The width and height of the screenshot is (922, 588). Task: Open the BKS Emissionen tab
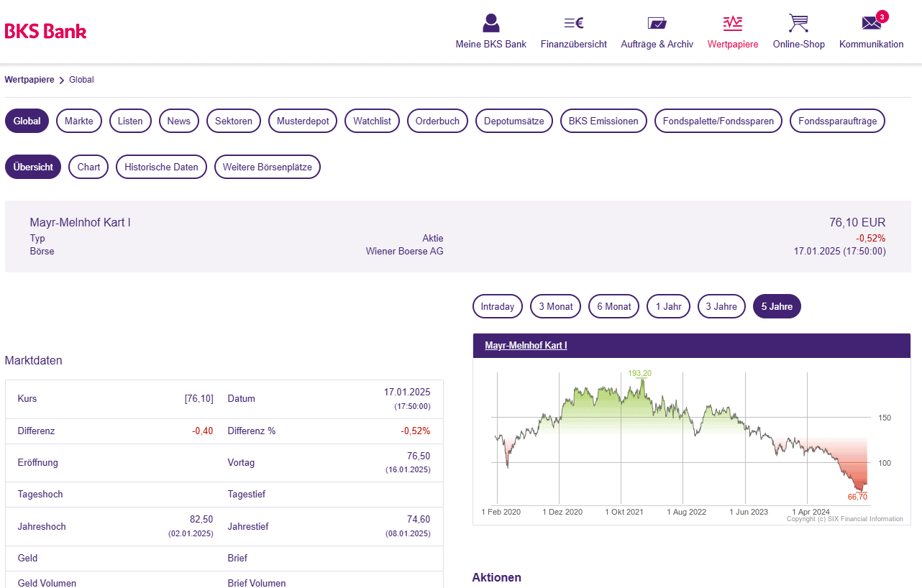(603, 121)
